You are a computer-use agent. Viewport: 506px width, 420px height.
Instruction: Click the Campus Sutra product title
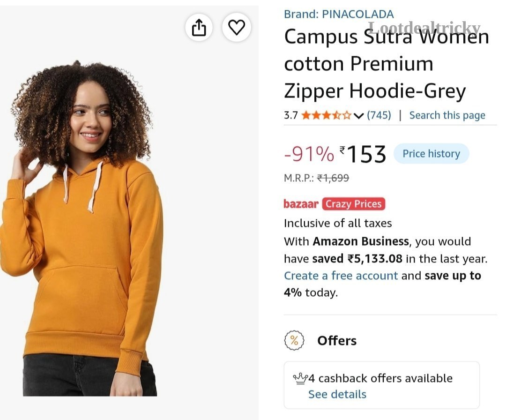tap(387, 64)
